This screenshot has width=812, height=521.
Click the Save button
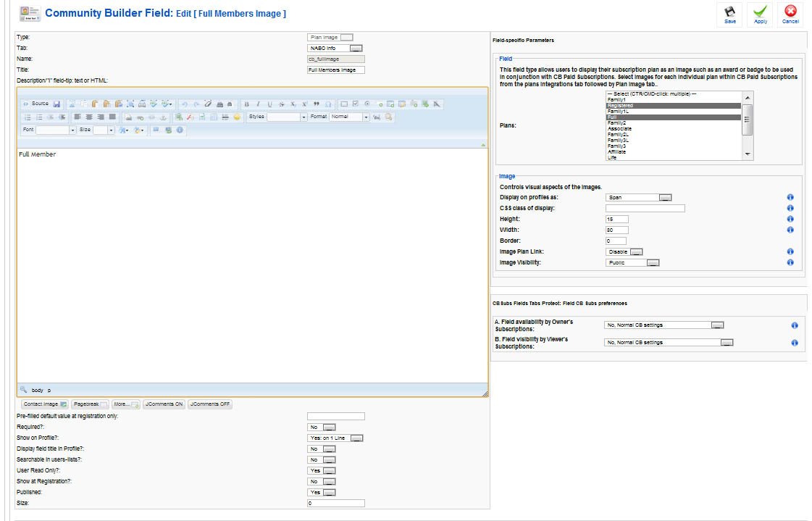tap(730, 14)
